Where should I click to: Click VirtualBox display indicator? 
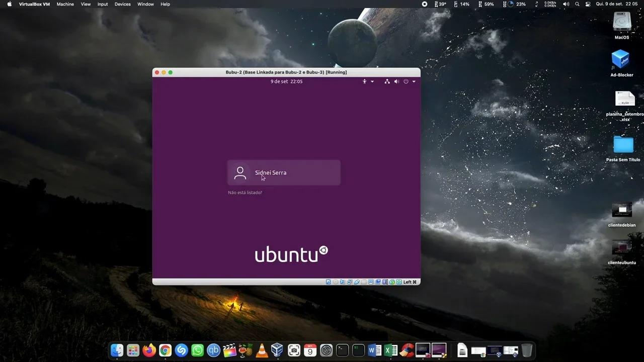tap(371, 282)
